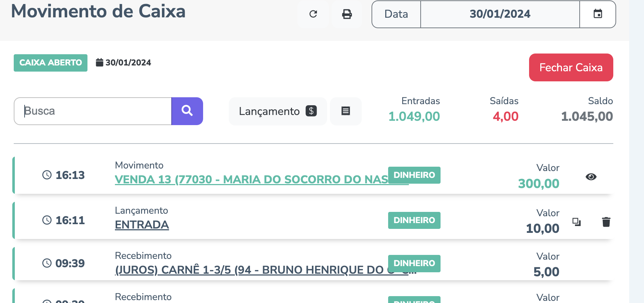Click the magnifier search button
The width and height of the screenshot is (644, 303).
(187, 111)
